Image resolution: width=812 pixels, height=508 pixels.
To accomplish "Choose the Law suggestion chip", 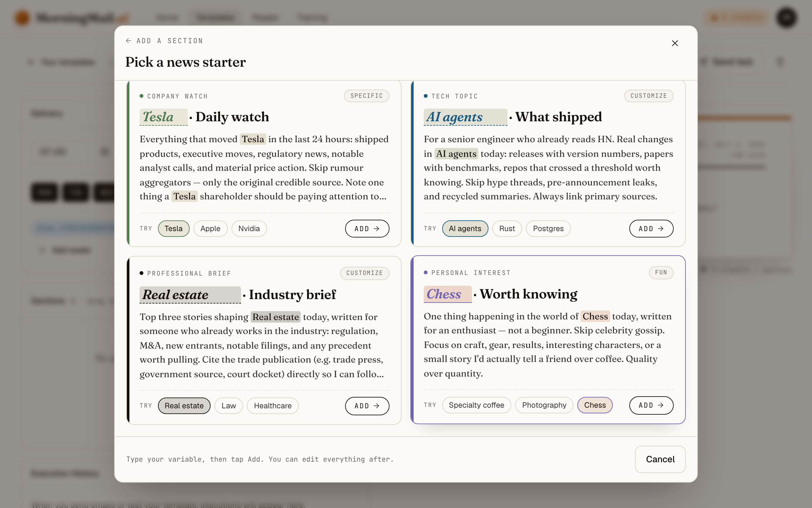I will coord(228,405).
